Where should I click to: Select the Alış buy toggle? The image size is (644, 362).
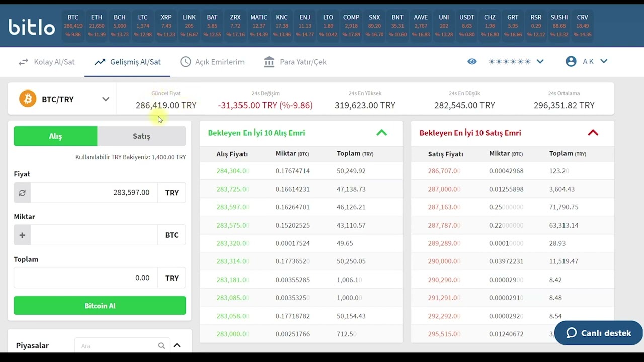coord(55,136)
